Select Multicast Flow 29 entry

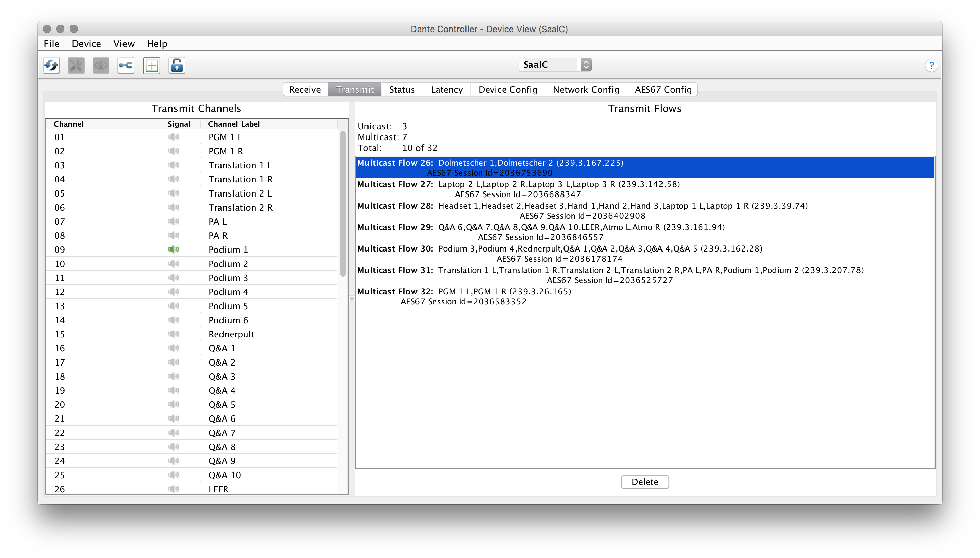[541, 232]
